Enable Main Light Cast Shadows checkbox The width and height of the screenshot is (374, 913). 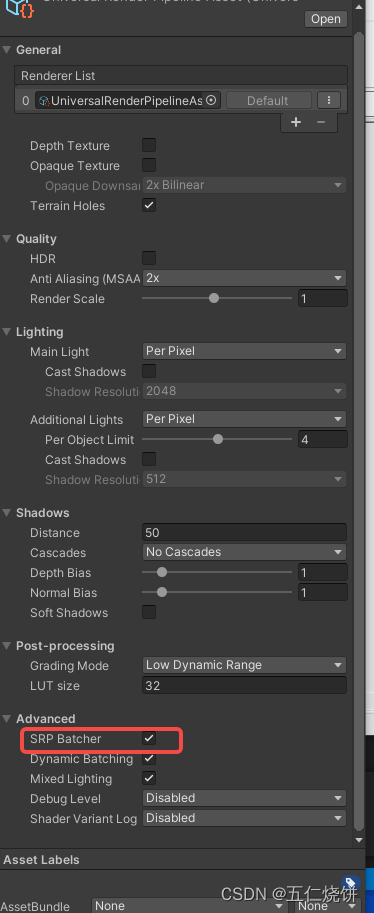(149, 371)
